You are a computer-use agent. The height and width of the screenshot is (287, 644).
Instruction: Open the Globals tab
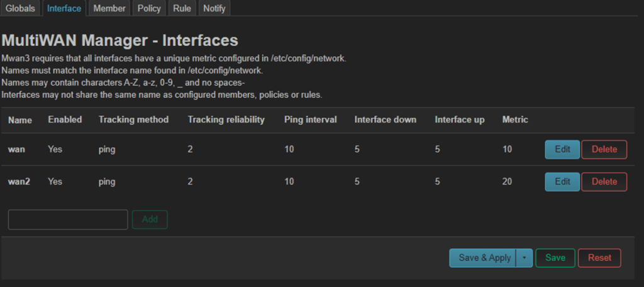click(x=20, y=8)
